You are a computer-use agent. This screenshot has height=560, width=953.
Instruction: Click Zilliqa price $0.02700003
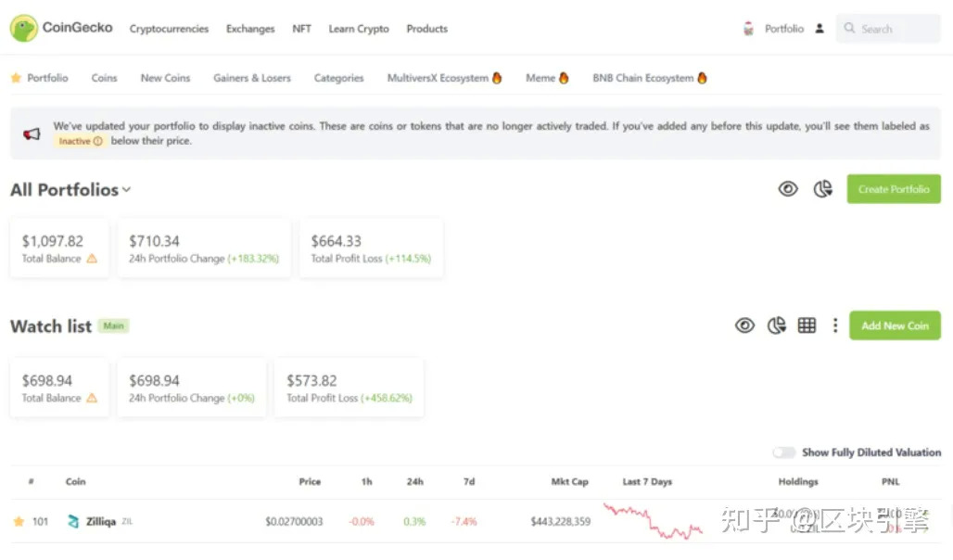pyautogui.click(x=294, y=522)
